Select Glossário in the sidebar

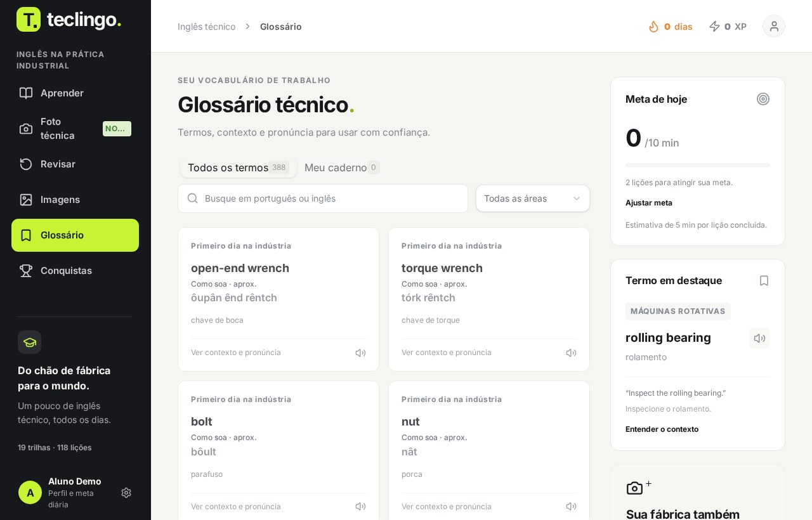pos(75,235)
